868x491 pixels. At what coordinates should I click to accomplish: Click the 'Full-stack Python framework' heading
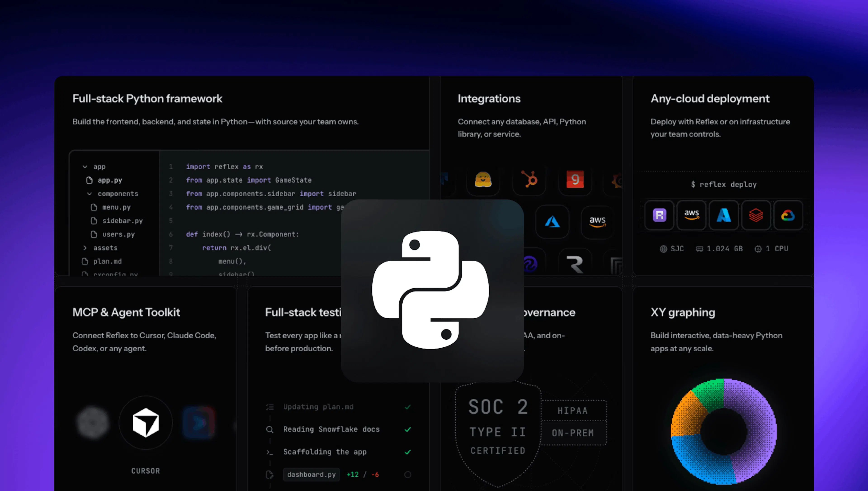(x=147, y=98)
